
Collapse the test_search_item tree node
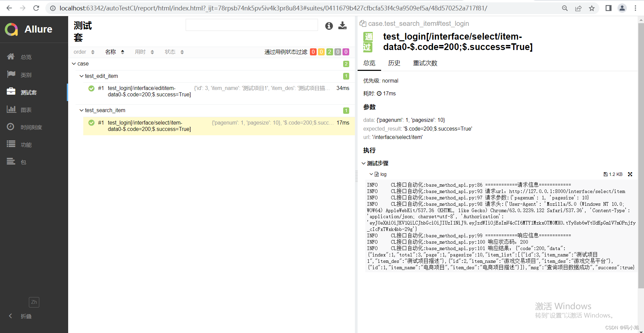pos(81,110)
